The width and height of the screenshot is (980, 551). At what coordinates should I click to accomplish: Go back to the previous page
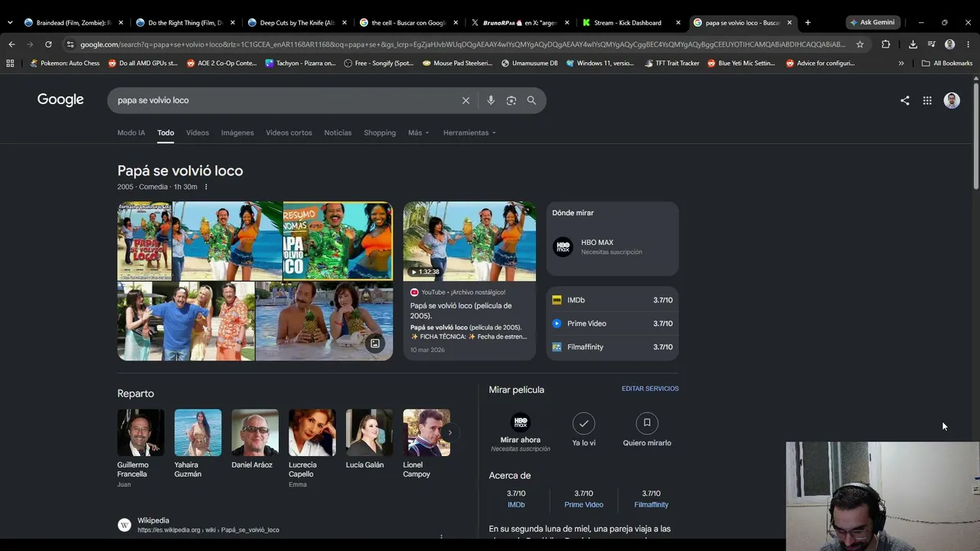(11, 44)
